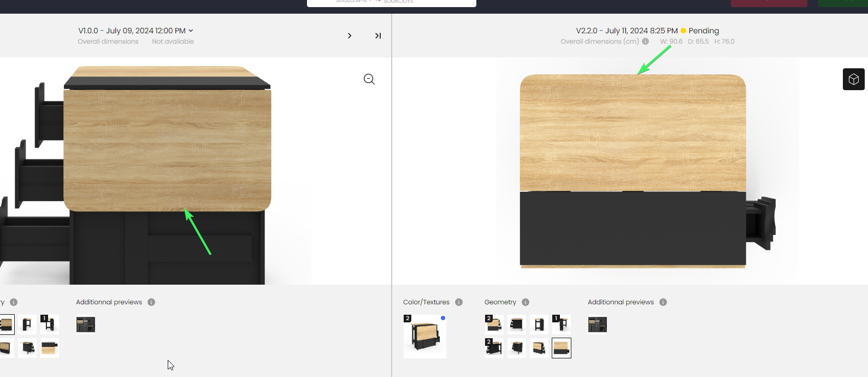Click info icon next to Color/Textures
This screenshot has height=377, width=868.
[459, 302]
